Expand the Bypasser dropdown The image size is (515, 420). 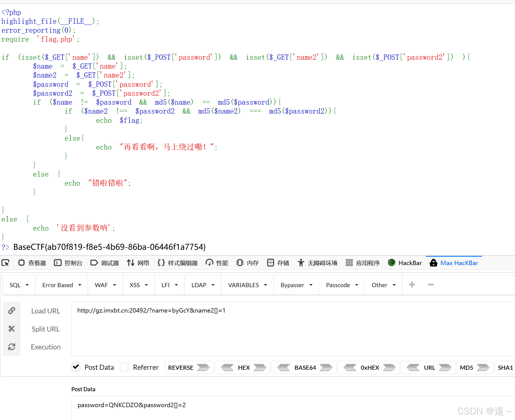tap(296, 285)
